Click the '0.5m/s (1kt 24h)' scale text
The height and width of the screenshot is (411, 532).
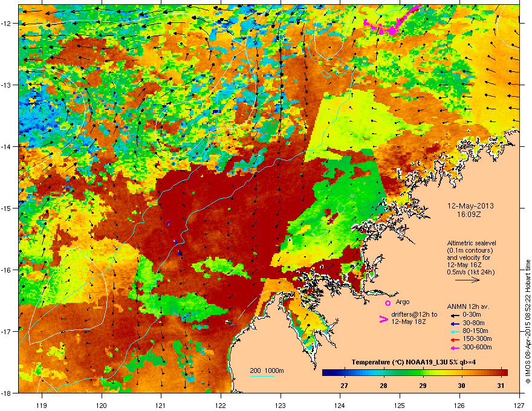[471, 272]
